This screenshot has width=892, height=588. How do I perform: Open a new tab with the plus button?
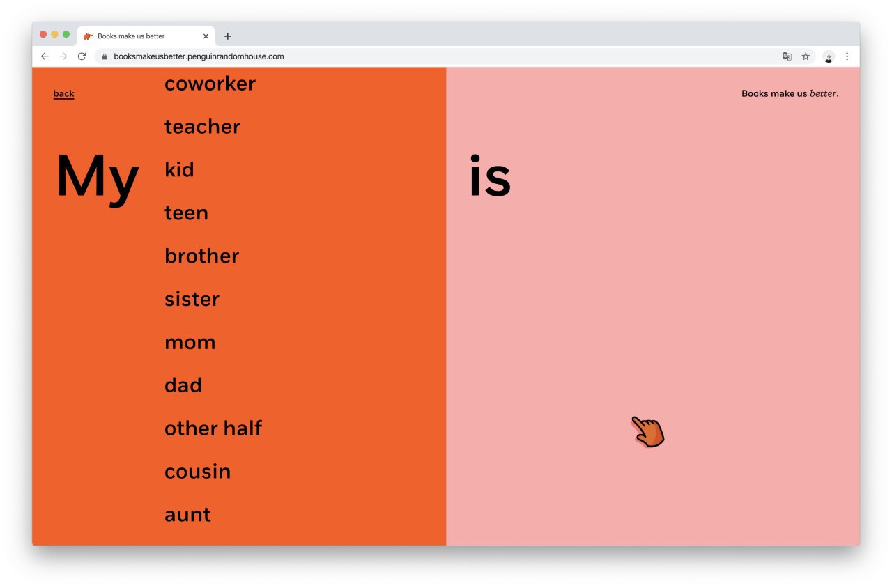click(x=227, y=36)
